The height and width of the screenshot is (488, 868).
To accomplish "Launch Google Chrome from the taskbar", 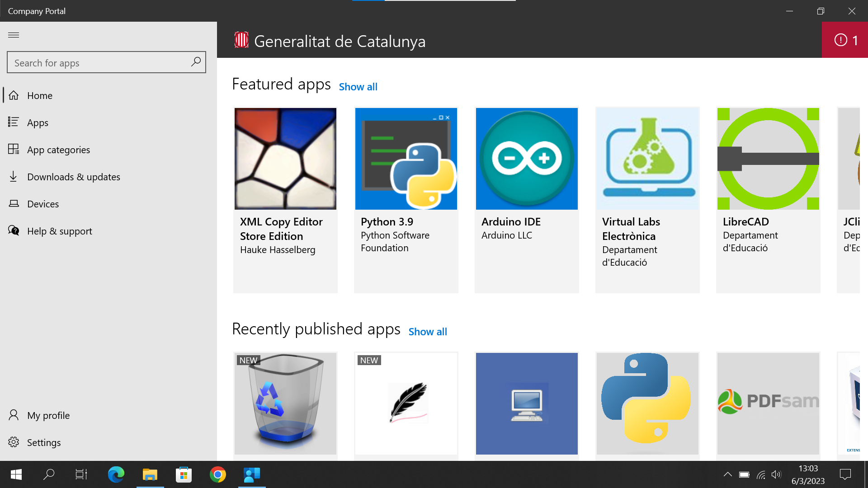I will [217, 475].
